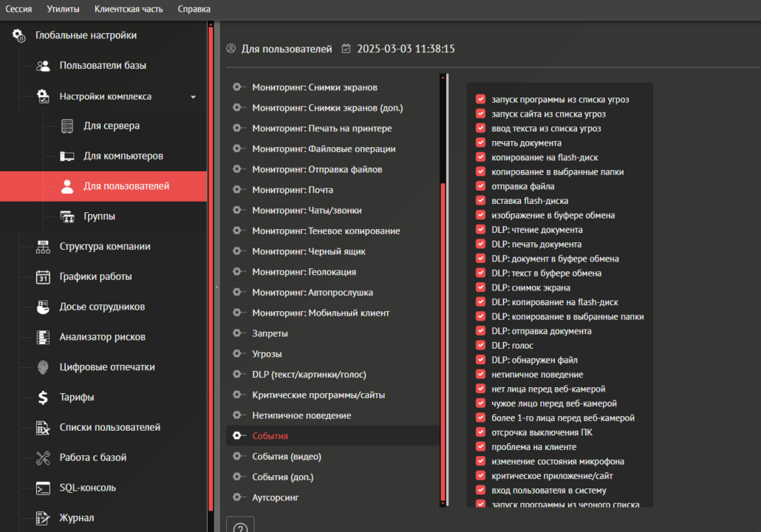Click the SQL console icon
This screenshot has width=761, height=532.
[44, 488]
